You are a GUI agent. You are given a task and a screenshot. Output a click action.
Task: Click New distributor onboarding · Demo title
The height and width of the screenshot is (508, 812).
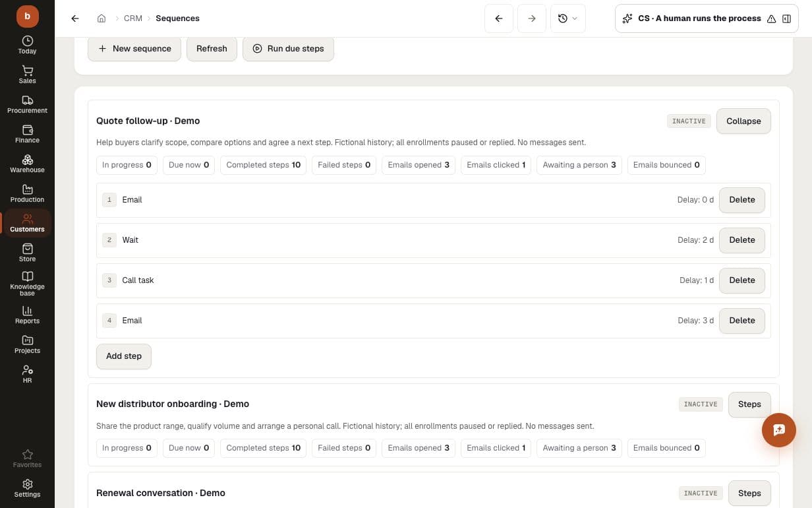[173, 404]
